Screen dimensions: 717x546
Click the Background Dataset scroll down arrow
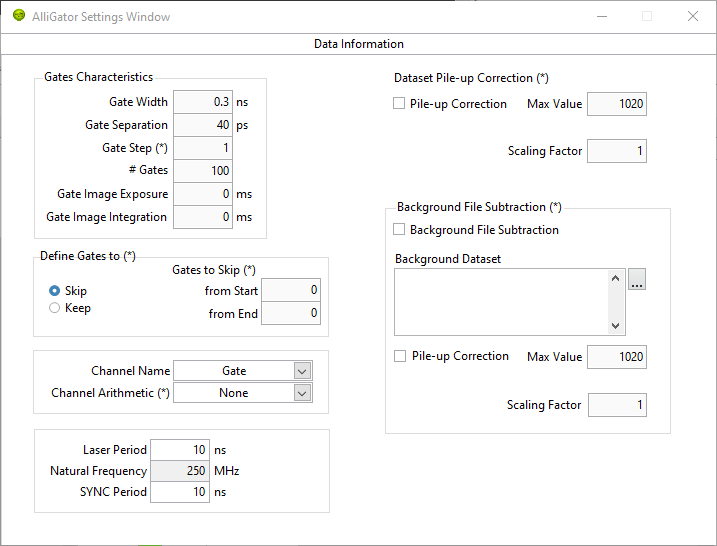click(x=615, y=326)
